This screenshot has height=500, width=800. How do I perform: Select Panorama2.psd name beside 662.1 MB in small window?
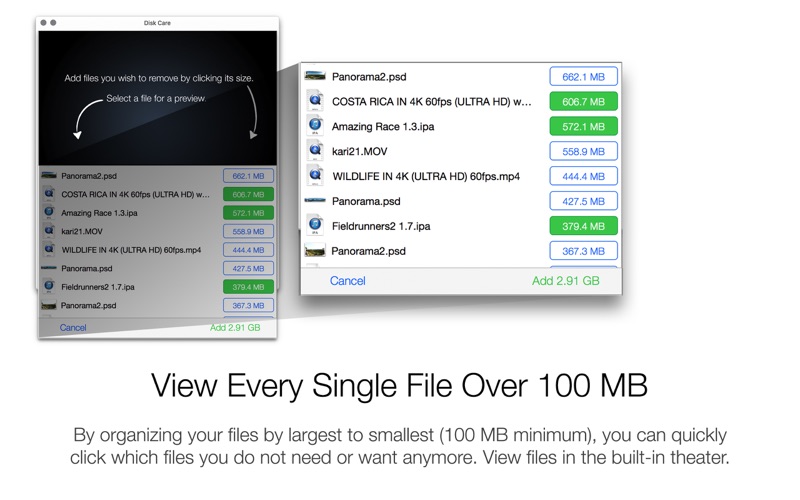coord(89,176)
